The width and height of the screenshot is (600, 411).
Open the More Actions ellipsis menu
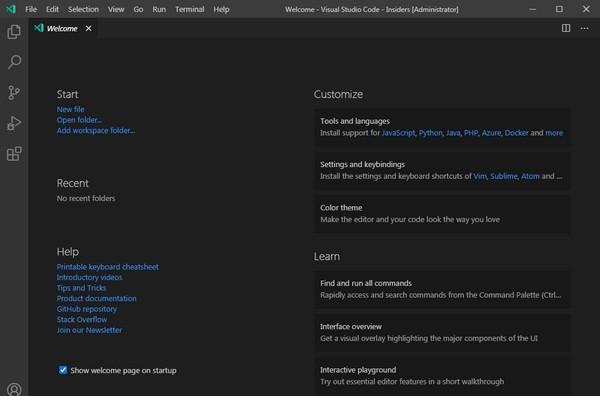click(x=584, y=28)
